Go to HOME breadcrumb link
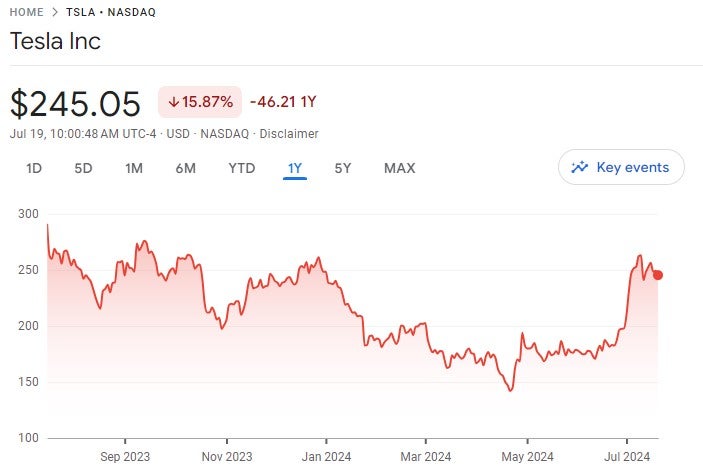The width and height of the screenshot is (703, 475). (x=27, y=13)
